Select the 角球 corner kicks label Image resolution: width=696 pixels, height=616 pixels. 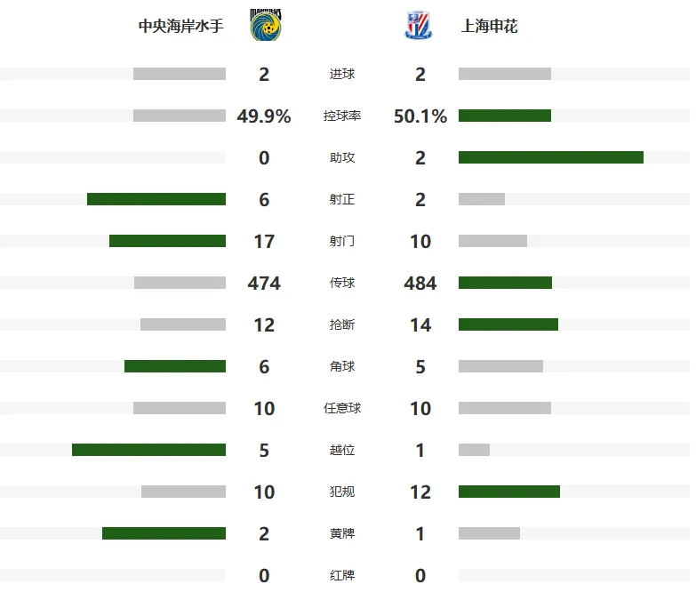pos(342,366)
